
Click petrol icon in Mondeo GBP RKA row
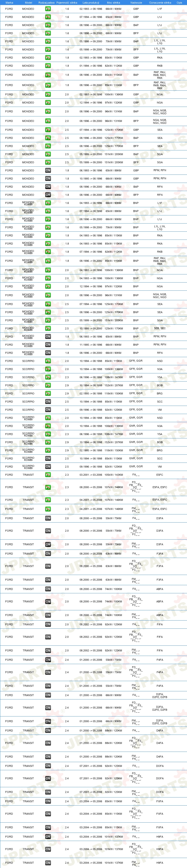(x=48, y=58)
